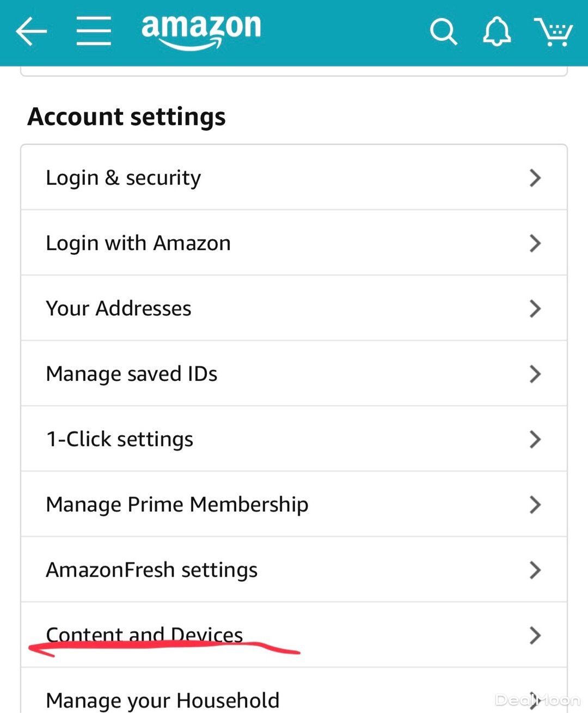Go to Your Addresses
The height and width of the screenshot is (713, 588).
[119, 308]
